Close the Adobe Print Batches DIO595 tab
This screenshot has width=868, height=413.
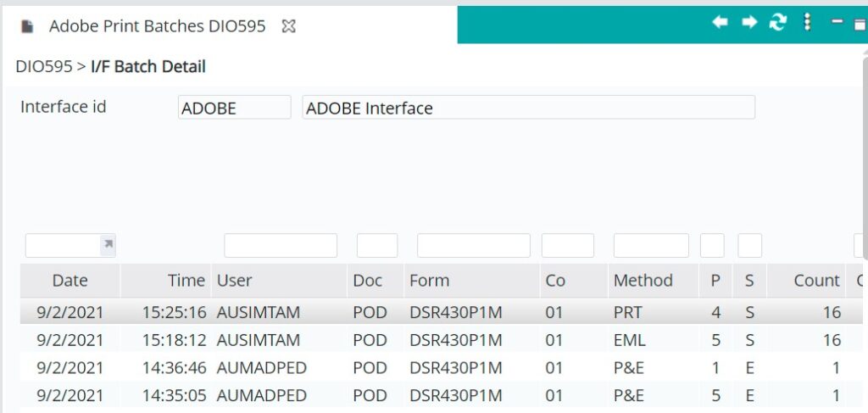288,26
